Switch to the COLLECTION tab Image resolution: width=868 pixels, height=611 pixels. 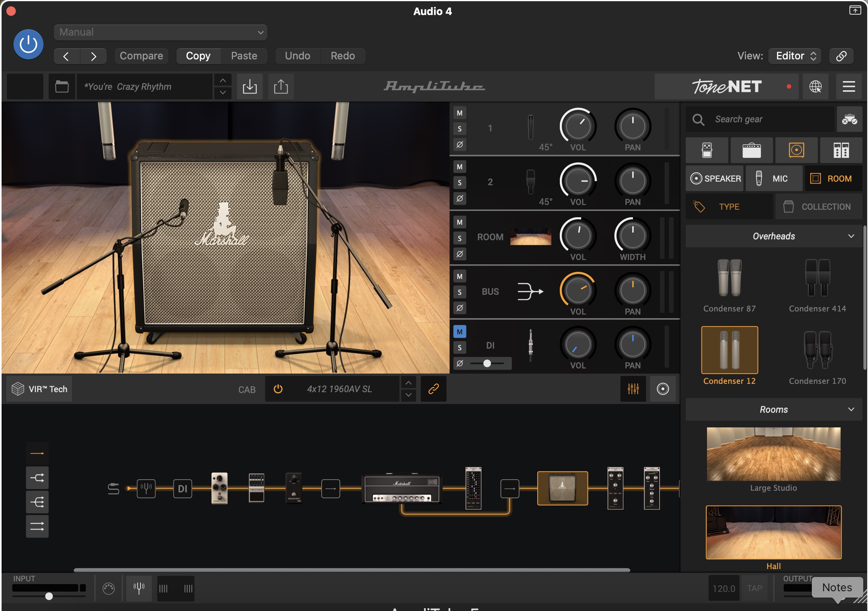coord(819,207)
